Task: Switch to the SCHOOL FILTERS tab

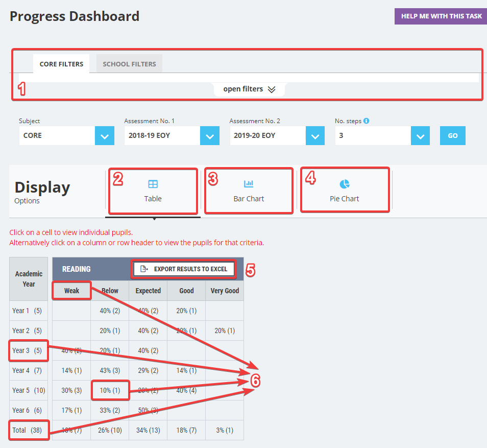Action: [x=129, y=64]
